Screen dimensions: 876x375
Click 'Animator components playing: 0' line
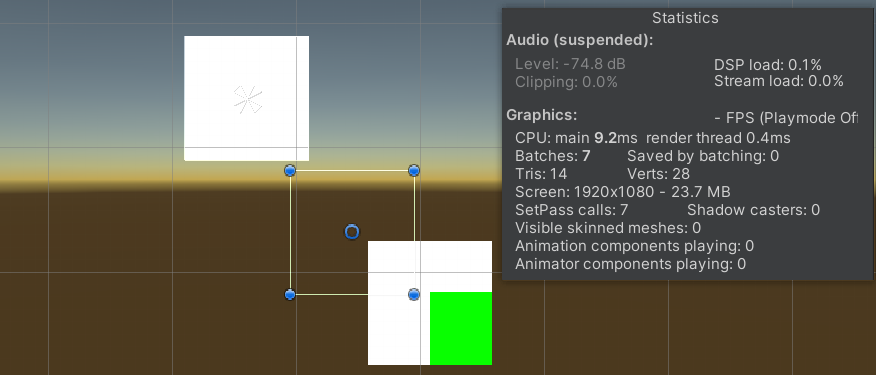point(630,264)
